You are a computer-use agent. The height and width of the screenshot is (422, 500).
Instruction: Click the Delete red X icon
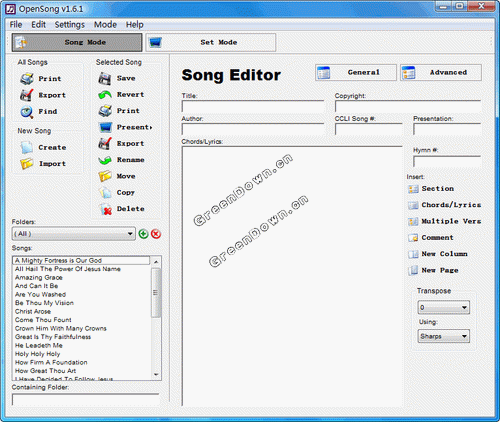pos(106,210)
